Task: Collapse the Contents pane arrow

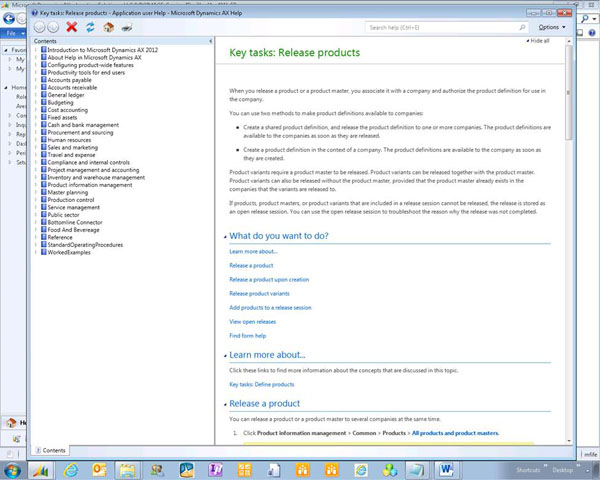Action: [x=210, y=41]
